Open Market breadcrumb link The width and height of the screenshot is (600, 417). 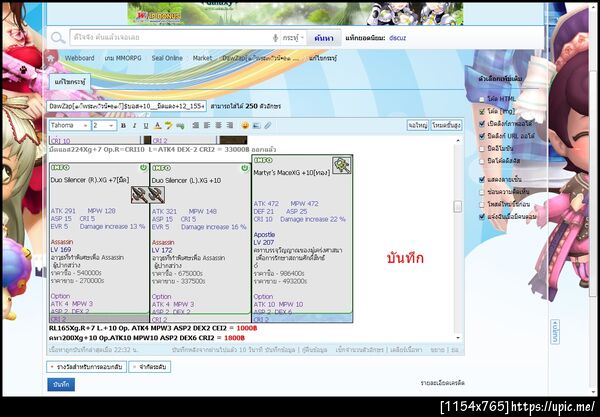[x=202, y=58]
